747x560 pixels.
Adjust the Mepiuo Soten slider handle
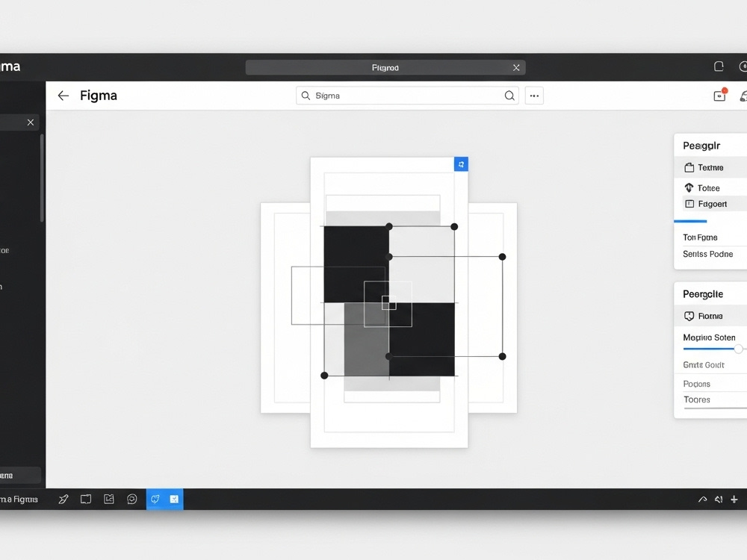pyautogui.click(x=738, y=349)
